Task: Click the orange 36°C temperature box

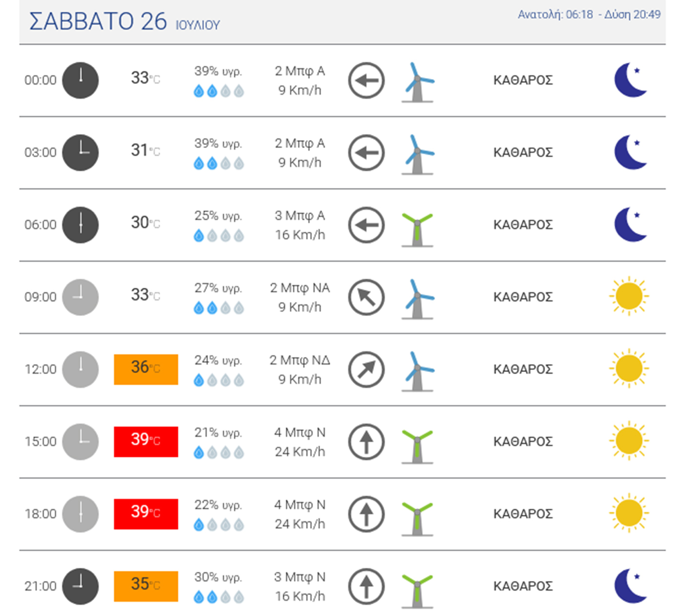Action: pos(146,370)
